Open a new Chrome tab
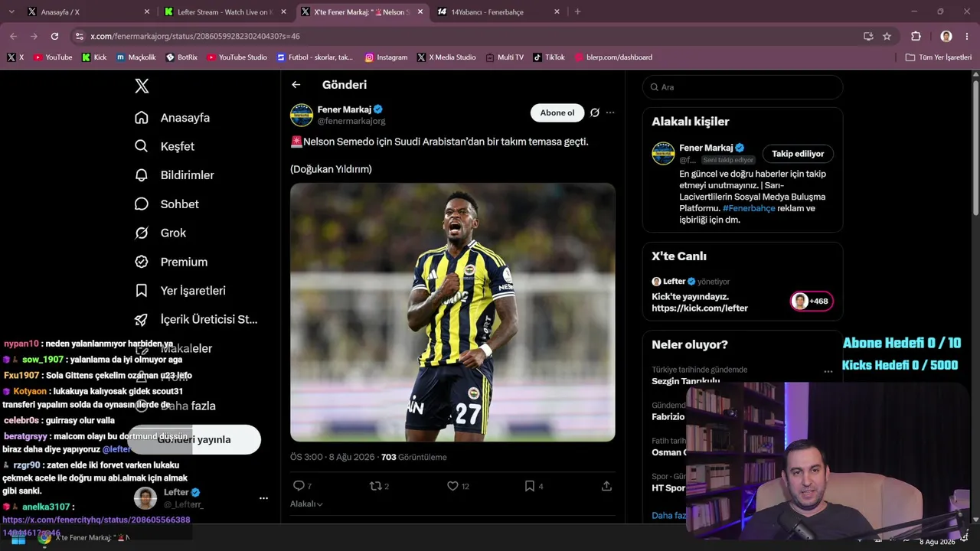This screenshot has width=980, height=551. click(x=577, y=12)
